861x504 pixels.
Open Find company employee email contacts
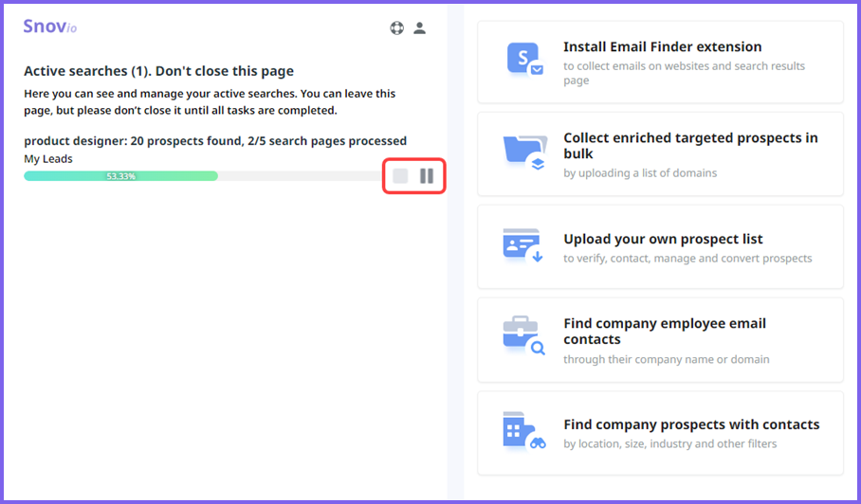click(x=661, y=340)
